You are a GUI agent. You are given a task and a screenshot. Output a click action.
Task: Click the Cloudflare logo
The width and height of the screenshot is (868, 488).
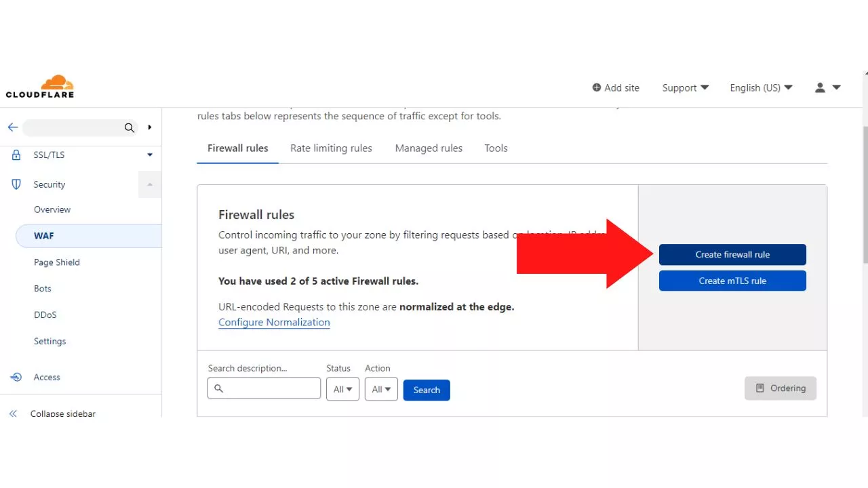click(40, 86)
